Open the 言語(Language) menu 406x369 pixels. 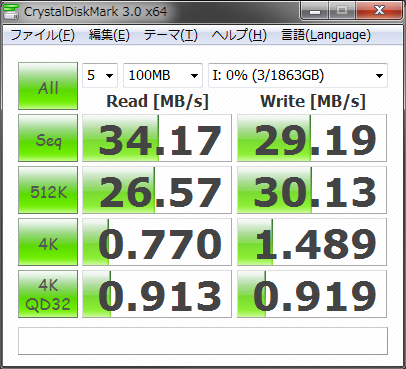click(x=326, y=35)
